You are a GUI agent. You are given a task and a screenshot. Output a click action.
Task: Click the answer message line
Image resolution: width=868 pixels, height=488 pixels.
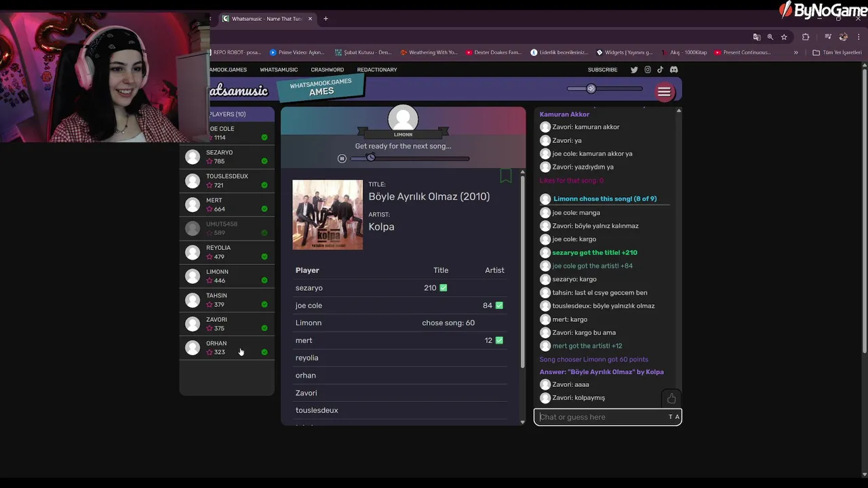click(x=601, y=372)
